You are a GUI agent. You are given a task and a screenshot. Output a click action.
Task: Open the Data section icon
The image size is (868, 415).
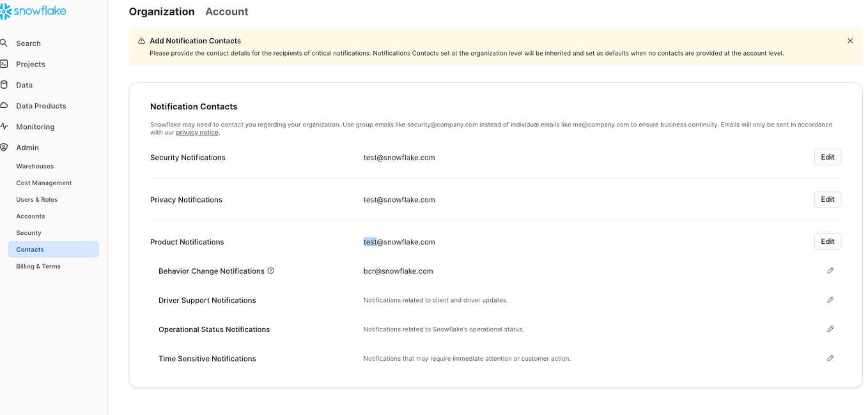tap(5, 84)
